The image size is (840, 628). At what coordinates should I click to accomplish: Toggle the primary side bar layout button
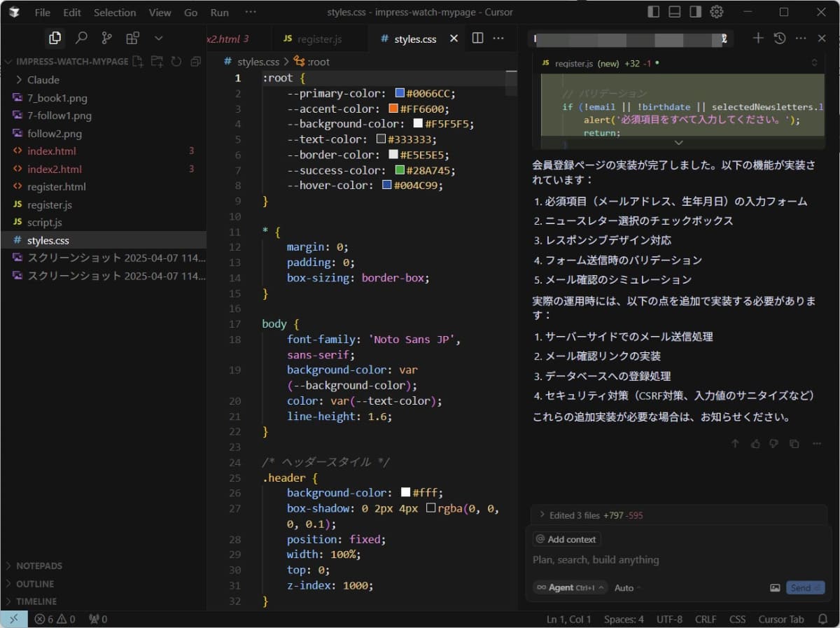click(653, 12)
